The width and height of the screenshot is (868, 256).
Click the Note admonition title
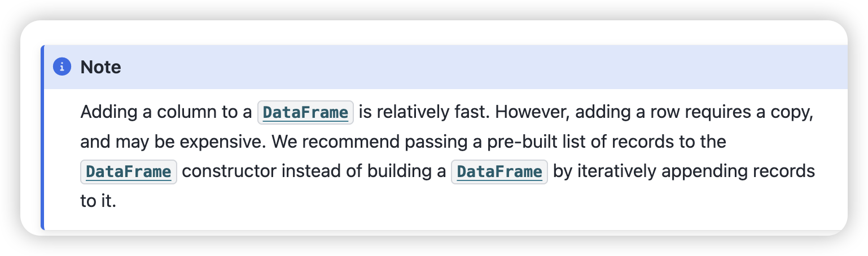[x=100, y=67]
